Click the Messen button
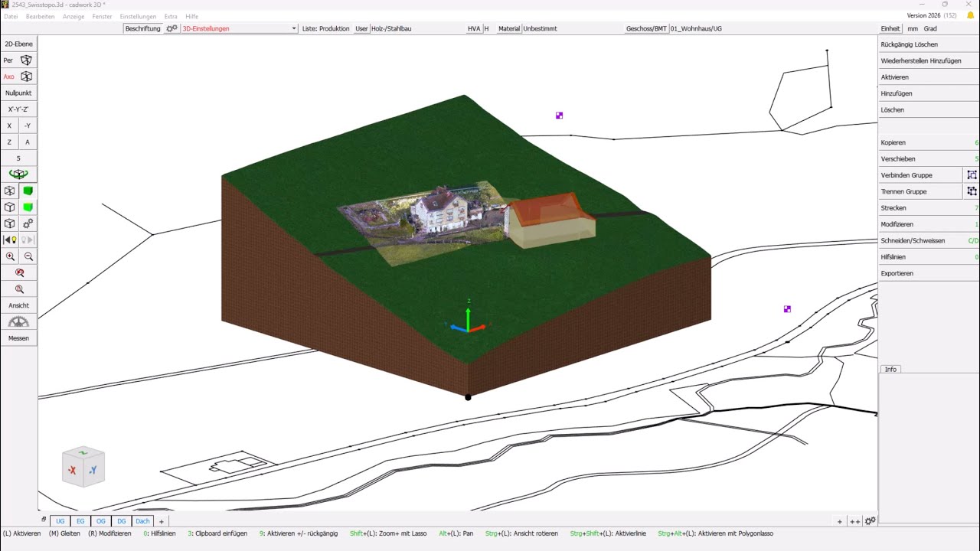The image size is (980, 551). (18, 338)
